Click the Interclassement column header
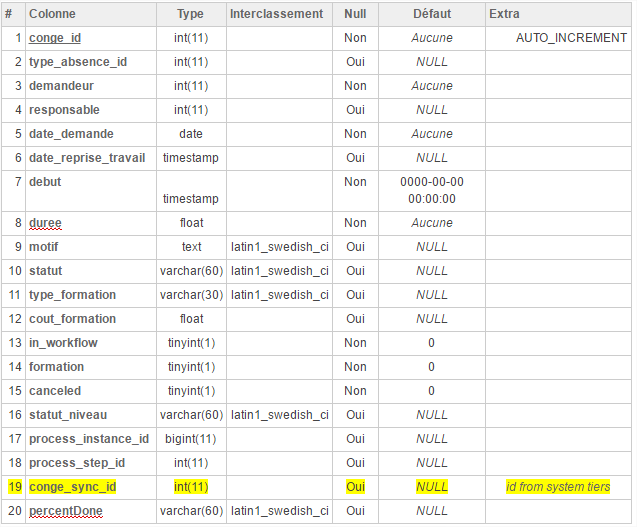Viewport: 637px width, 527px height. coord(276,14)
